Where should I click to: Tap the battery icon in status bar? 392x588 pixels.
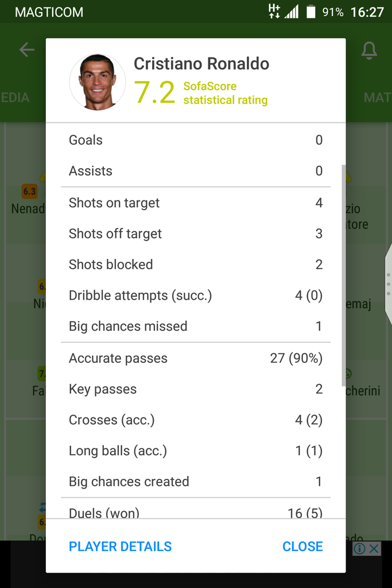point(311,11)
